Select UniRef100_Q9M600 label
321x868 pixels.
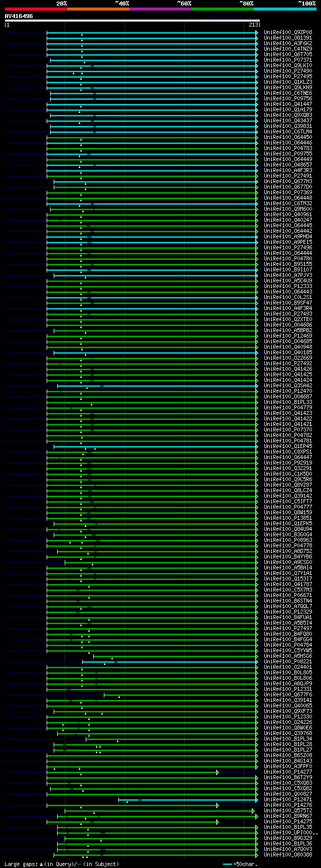coord(288,209)
